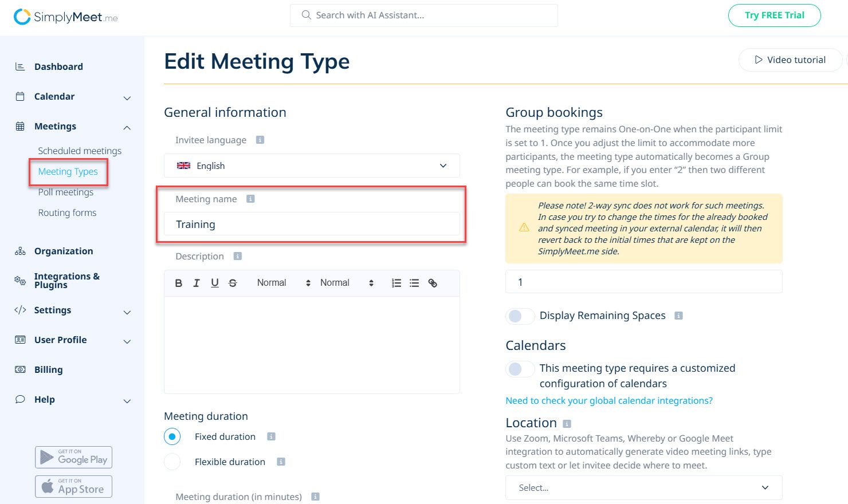Open the Invitee language dropdown
The image size is (848, 504).
[x=311, y=166]
